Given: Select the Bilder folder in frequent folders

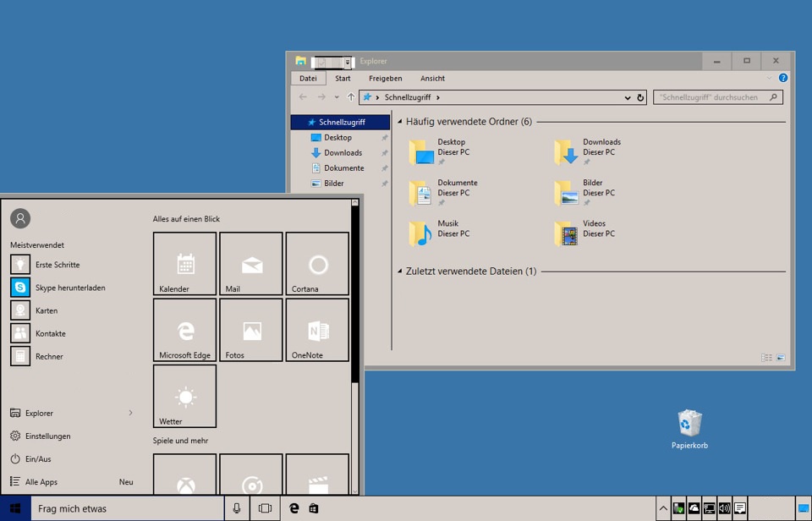Looking at the screenshot, I should 584,193.
